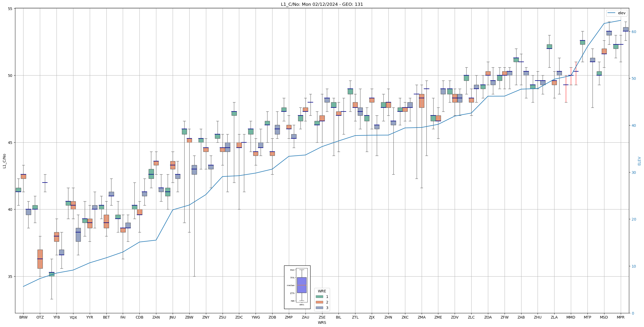644x327 pixels.
Task: Click the 55 tick on left axis
Action: point(10,8)
